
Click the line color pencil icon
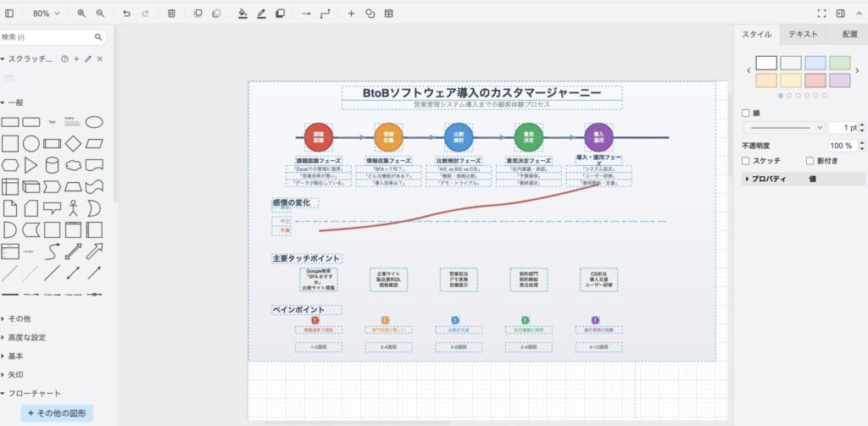click(261, 14)
